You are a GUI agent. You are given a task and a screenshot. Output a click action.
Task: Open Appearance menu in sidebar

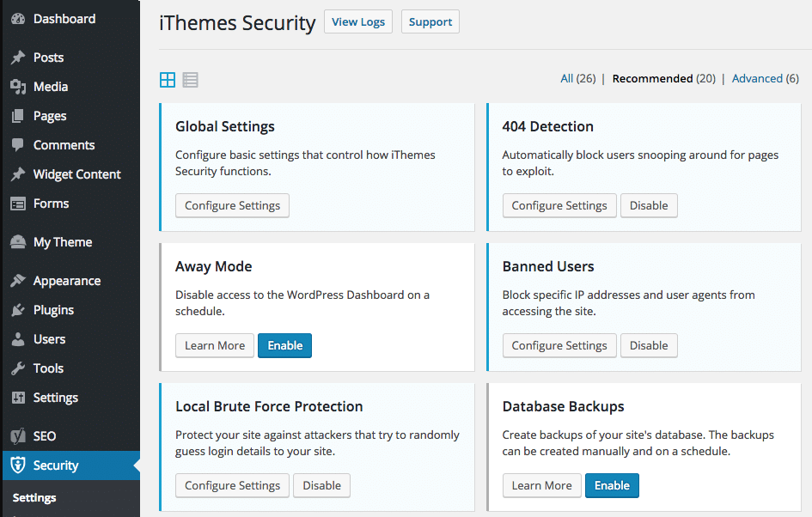tap(66, 281)
